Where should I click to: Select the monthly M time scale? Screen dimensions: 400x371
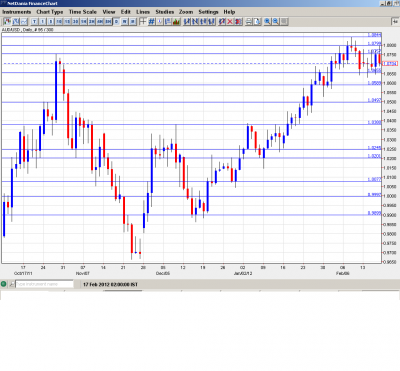[133, 22]
